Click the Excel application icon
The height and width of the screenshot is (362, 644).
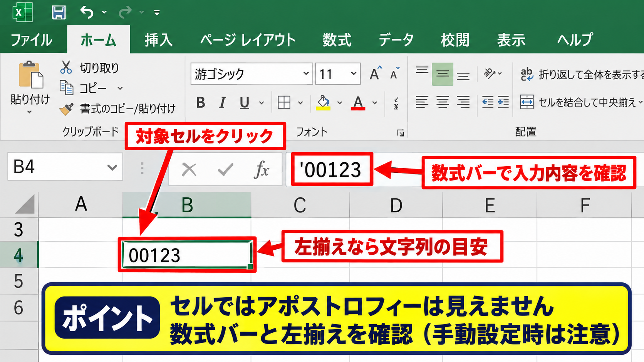22,12
